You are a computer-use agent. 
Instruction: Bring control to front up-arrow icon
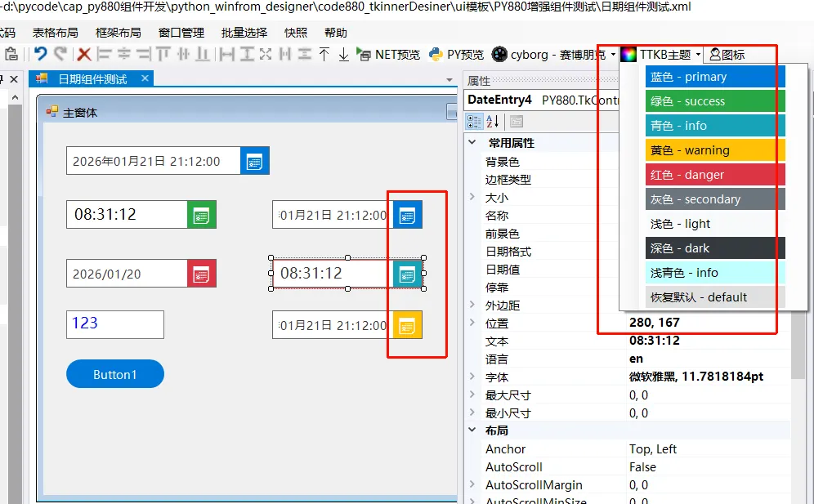click(x=324, y=54)
